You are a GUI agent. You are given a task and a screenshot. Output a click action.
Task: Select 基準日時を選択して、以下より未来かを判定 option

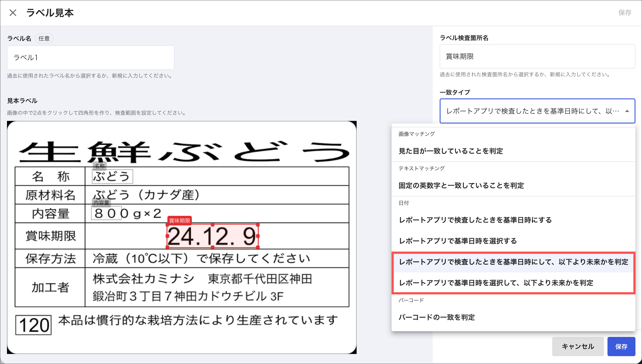pyautogui.click(x=496, y=283)
